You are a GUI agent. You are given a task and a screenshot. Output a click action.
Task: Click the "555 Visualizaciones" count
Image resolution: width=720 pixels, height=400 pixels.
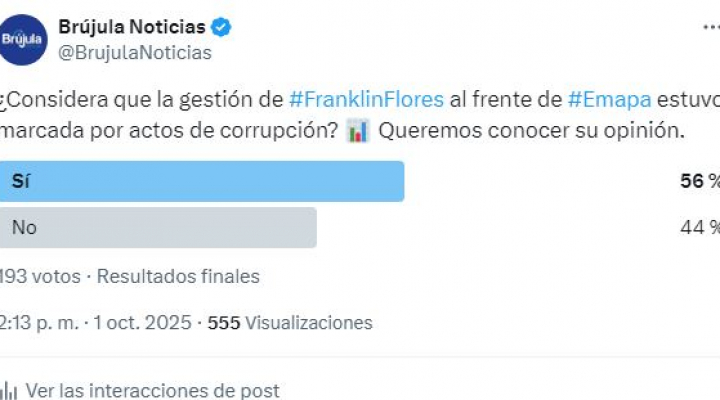click(x=290, y=322)
